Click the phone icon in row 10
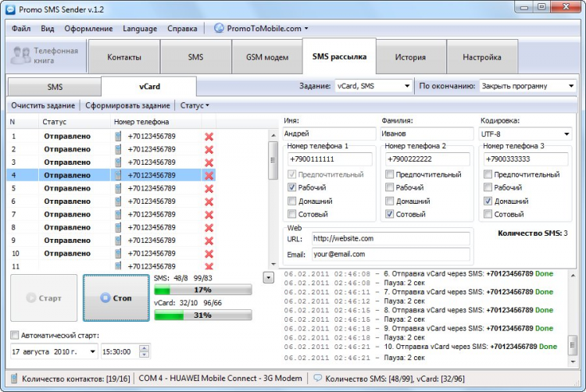The width and height of the screenshot is (586, 392). [118, 254]
